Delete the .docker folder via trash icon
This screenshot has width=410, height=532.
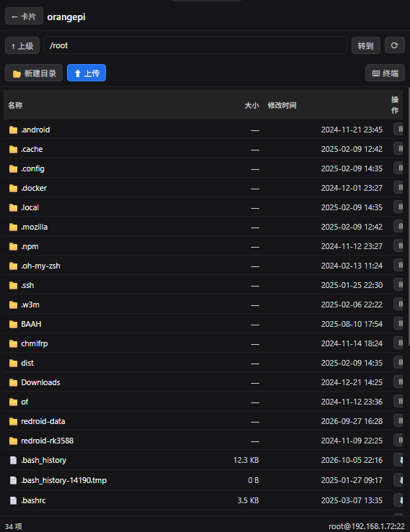[398, 187]
